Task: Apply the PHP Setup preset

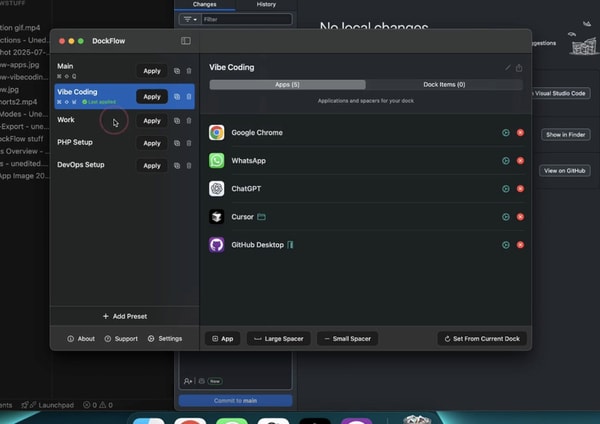Action: pos(151,143)
